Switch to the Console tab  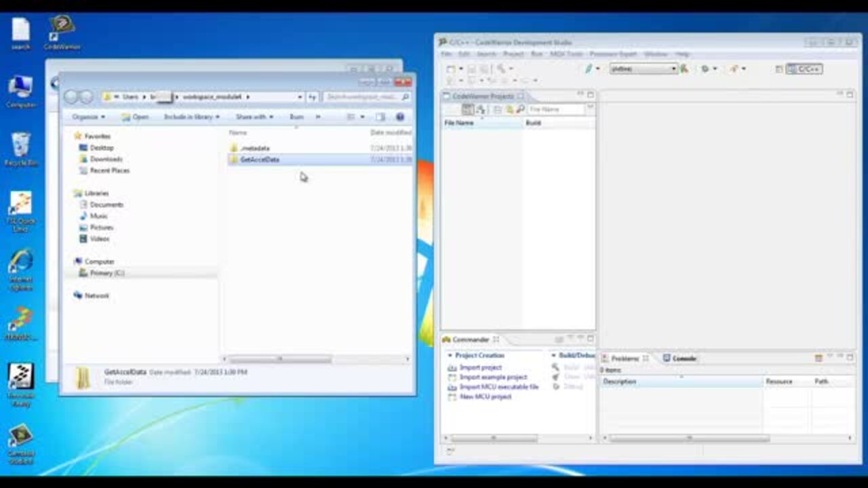pyautogui.click(x=682, y=358)
